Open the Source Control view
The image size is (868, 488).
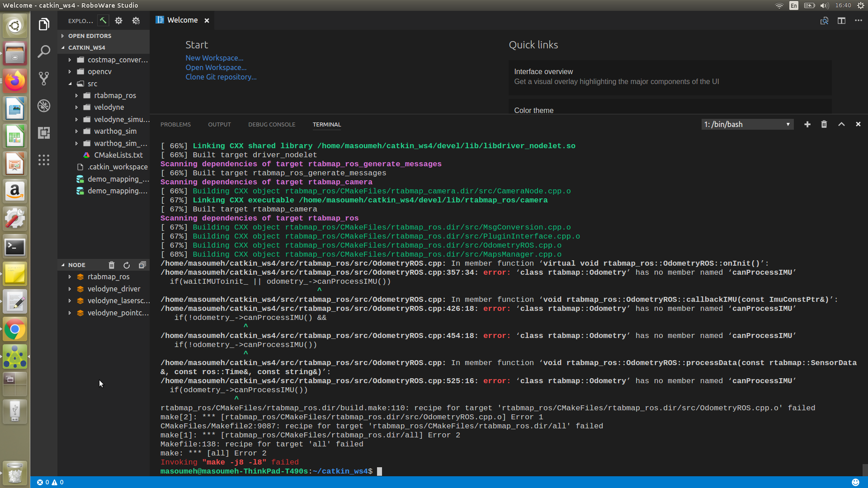[x=44, y=79]
